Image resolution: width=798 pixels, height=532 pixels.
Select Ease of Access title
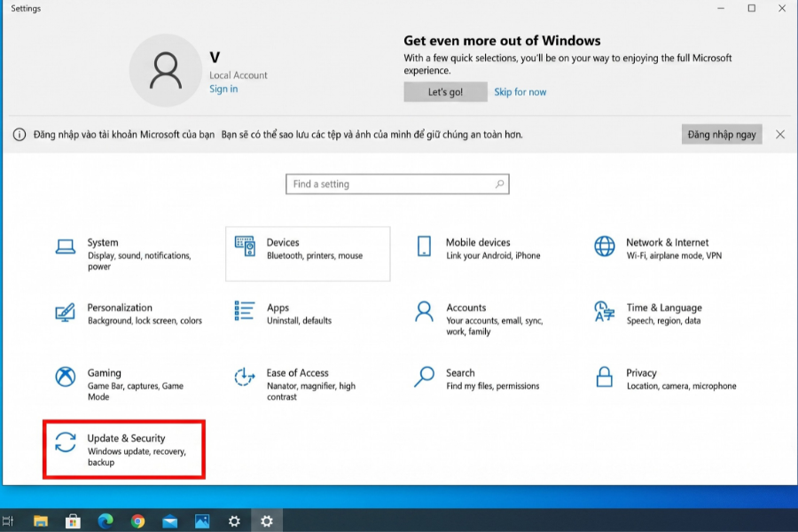298,372
